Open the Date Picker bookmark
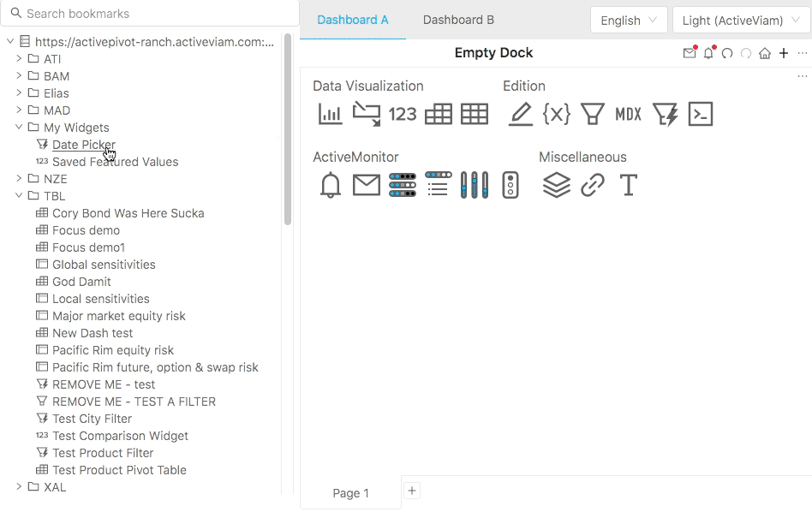This screenshot has width=812, height=512. (83, 145)
